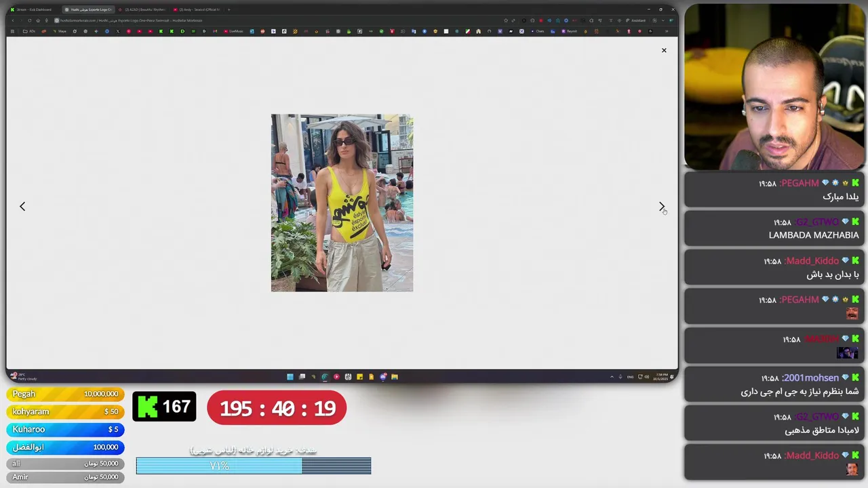Click the yellow swimsuit product photo

click(x=342, y=203)
